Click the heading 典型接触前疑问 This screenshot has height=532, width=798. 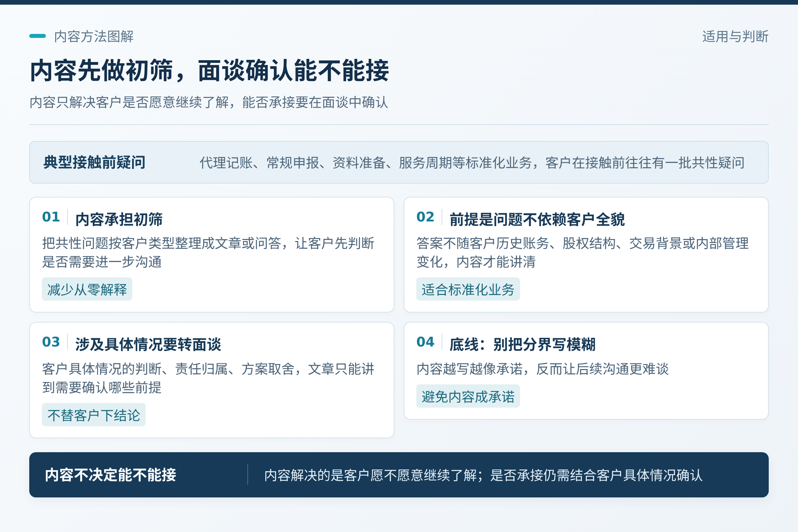(x=94, y=162)
